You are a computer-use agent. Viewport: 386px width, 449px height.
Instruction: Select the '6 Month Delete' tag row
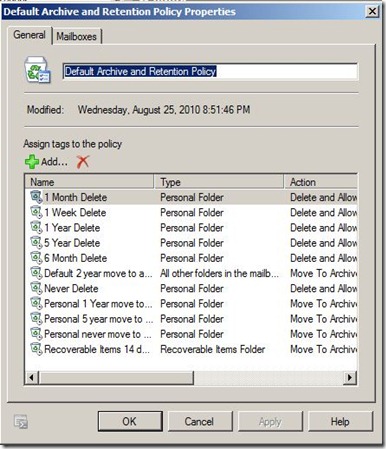191,258
